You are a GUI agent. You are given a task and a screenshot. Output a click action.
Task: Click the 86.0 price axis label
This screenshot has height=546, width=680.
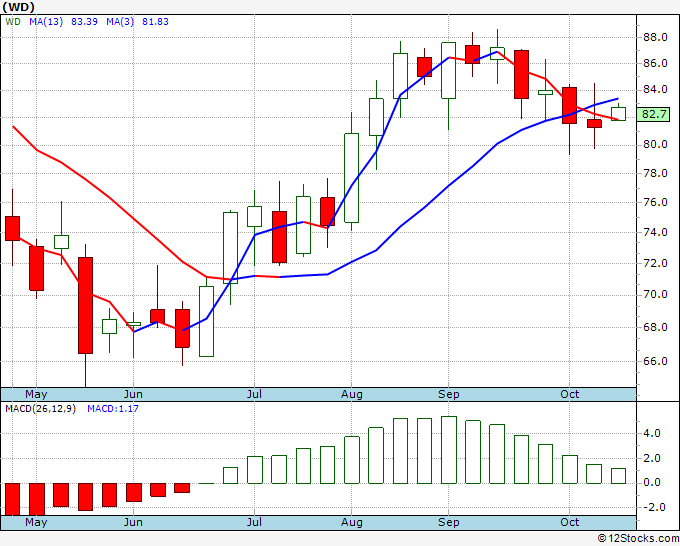click(x=655, y=63)
